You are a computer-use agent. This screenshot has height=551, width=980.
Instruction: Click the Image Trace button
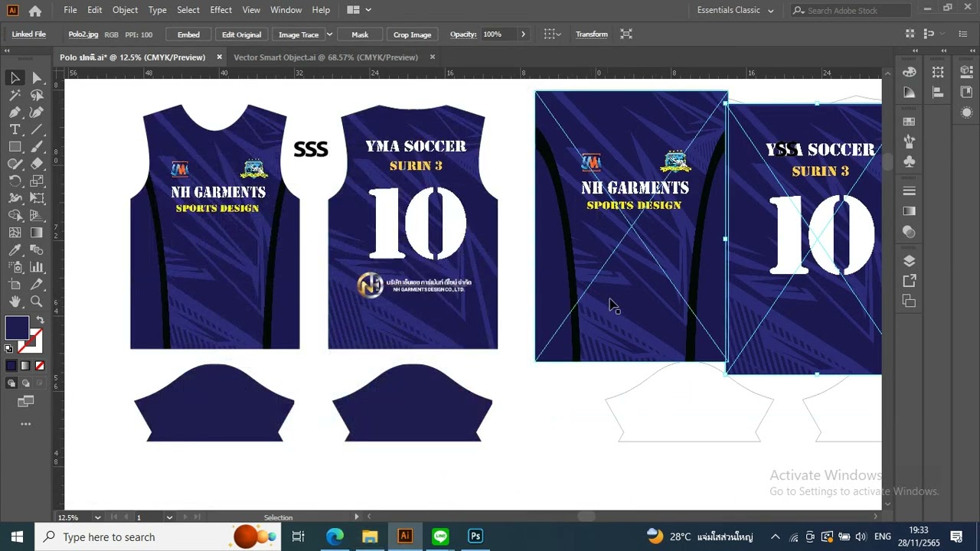pos(299,34)
